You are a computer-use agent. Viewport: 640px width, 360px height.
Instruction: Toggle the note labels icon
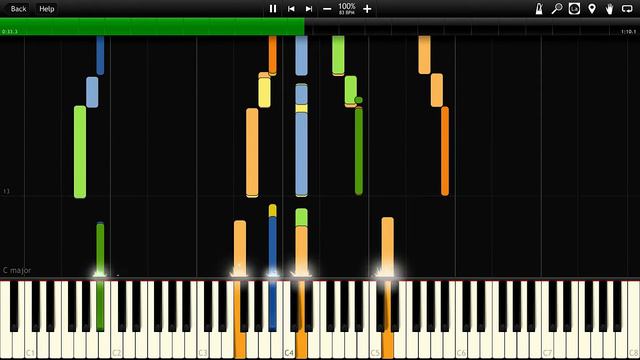coord(574,9)
